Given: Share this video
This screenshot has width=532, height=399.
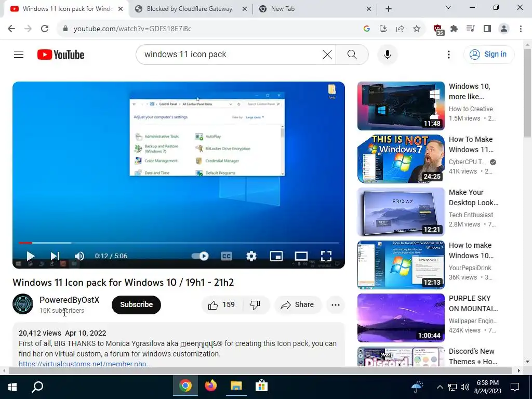Looking at the screenshot, I should [298, 304].
